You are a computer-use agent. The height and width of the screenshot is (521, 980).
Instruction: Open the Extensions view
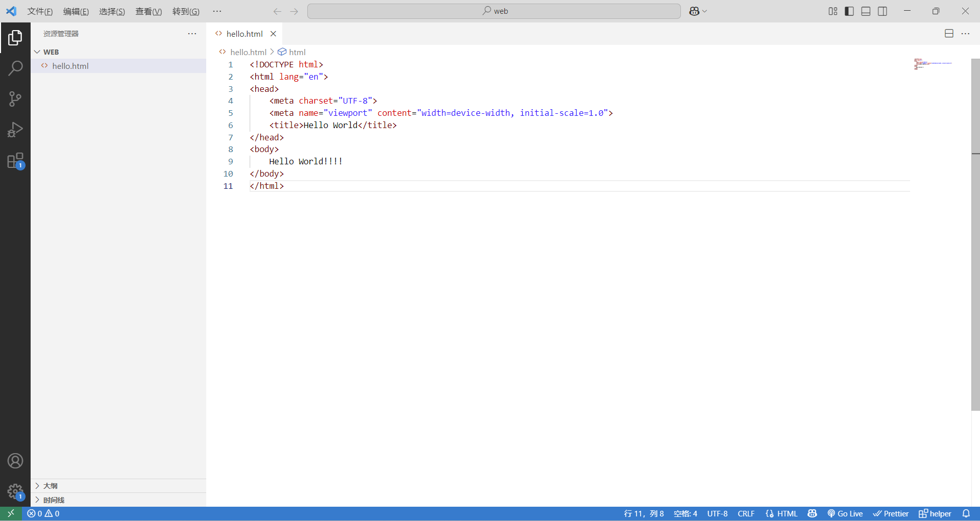tap(15, 161)
